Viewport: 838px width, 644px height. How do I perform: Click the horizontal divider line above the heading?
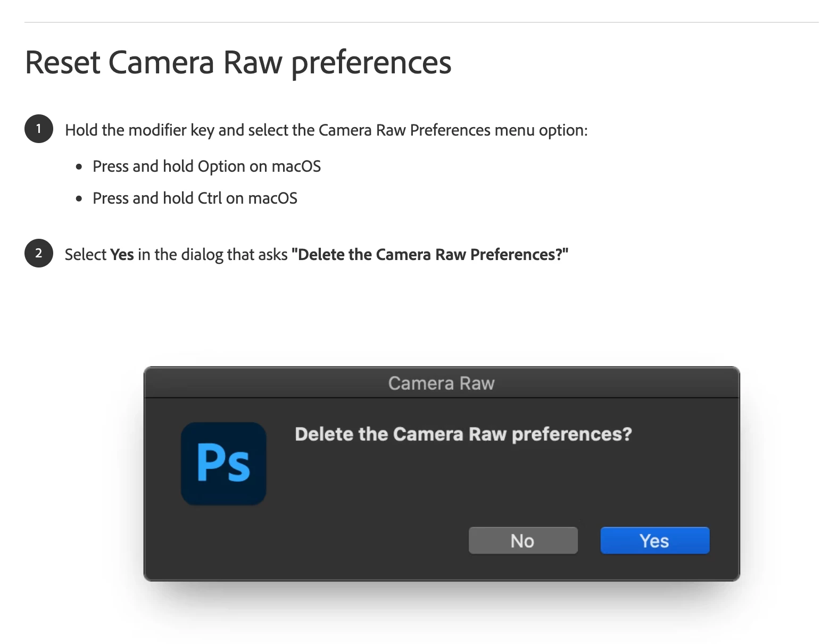coord(421,22)
